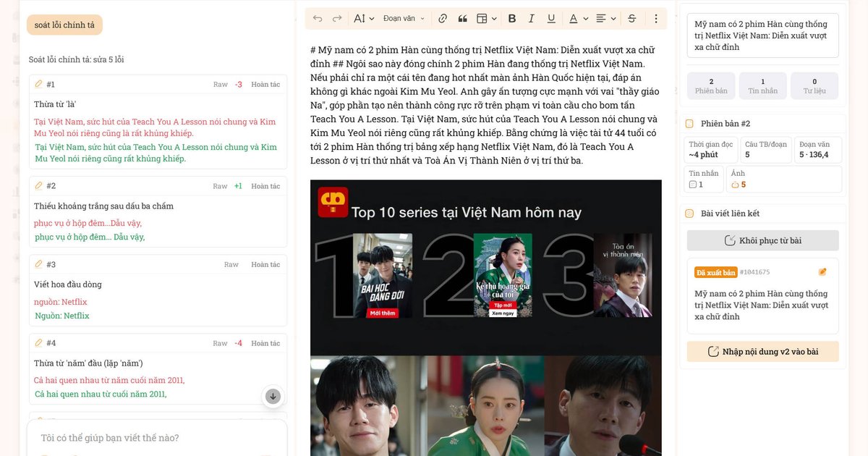Click the icon beside 'Phiên bản #2'

(689, 124)
